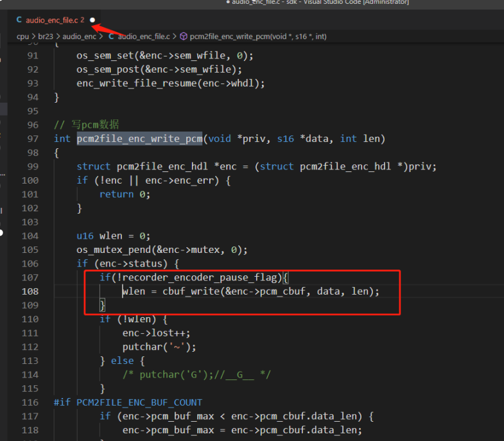Click '#if PCM2FILE_ENC_BUF_COUNT' on line 116
The width and height of the screenshot is (504, 441).
[x=128, y=402]
